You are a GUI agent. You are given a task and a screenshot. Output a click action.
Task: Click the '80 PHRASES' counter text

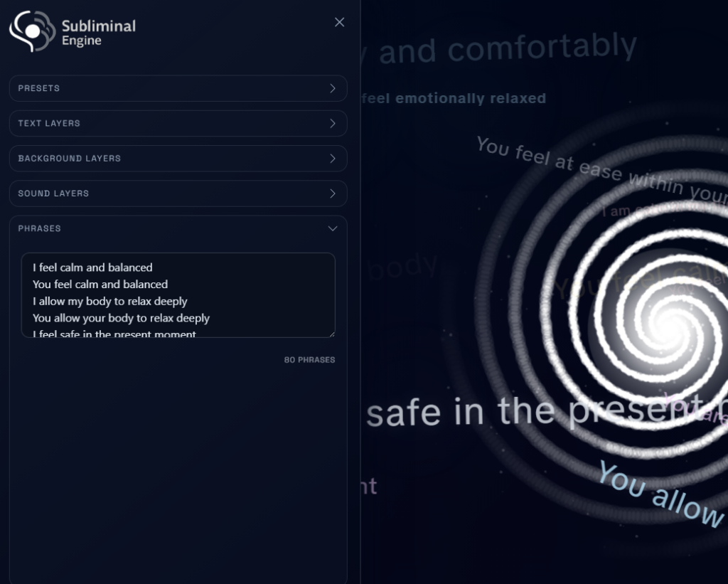click(309, 360)
